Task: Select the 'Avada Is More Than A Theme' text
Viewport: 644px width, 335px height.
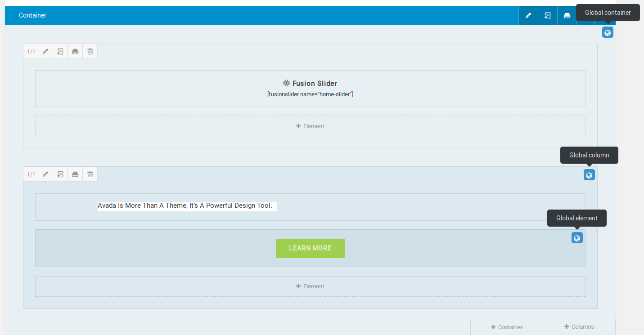Action: [185, 205]
